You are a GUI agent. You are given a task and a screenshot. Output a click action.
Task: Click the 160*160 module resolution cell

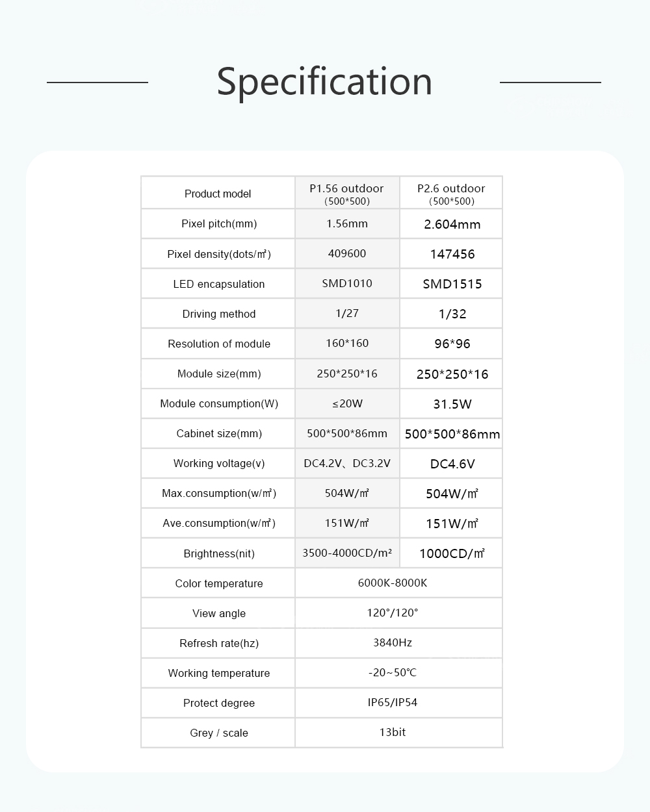pos(347,343)
